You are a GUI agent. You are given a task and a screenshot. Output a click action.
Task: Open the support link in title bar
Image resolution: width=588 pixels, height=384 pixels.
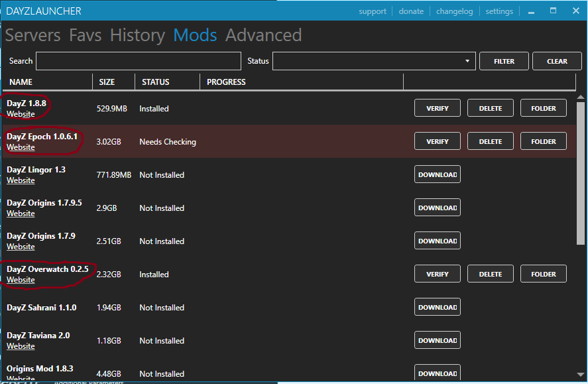pyautogui.click(x=372, y=11)
